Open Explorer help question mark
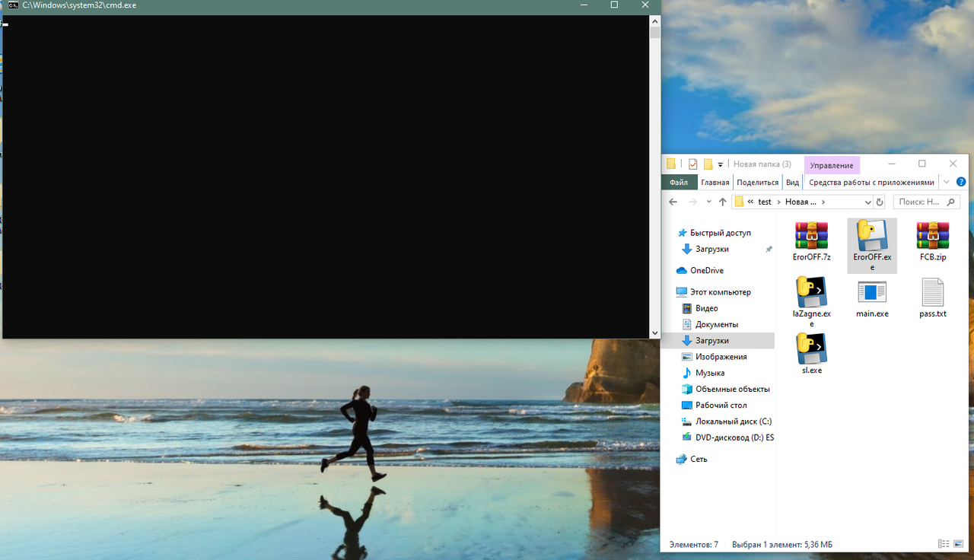Viewport: 974px width, 560px height. pos(961,182)
